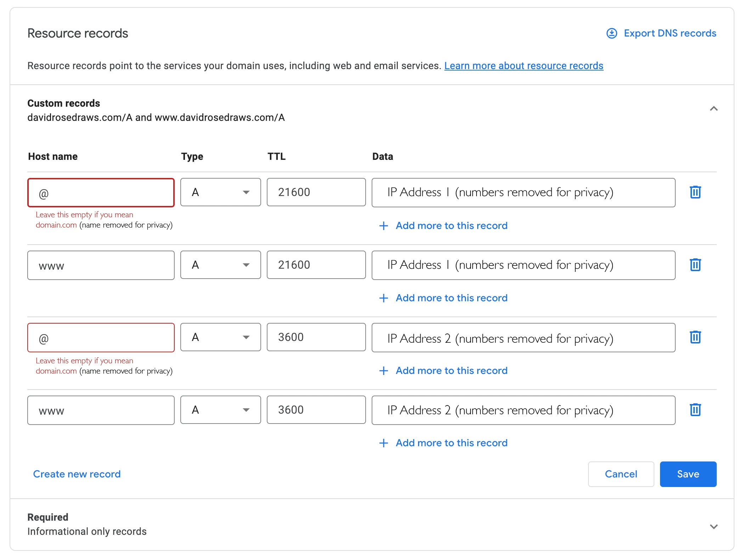Click plus icon under first @ record
This screenshot has height=560, width=744.
(383, 226)
